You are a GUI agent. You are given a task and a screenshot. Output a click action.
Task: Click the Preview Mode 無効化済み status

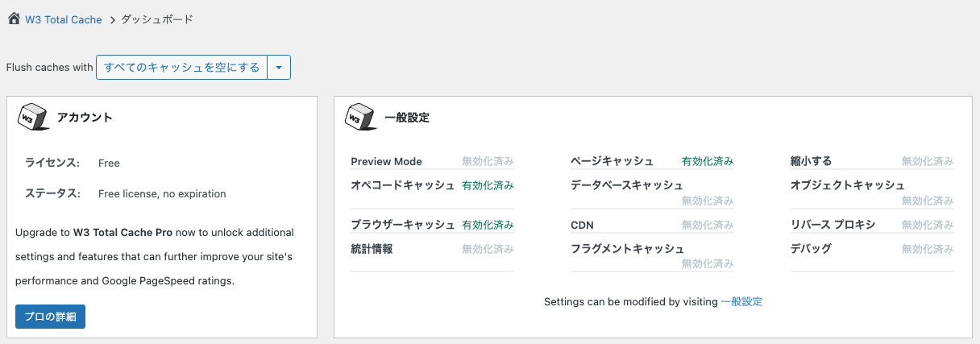tap(488, 161)
